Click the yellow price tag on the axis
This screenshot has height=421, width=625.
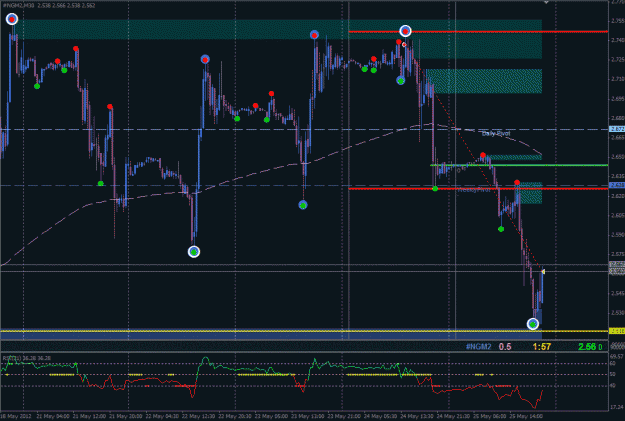pos(617,331)
